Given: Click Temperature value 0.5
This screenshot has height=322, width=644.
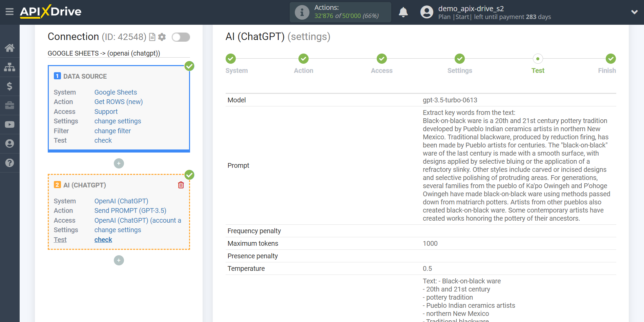Looking at the screenshot, I should 427,268.
